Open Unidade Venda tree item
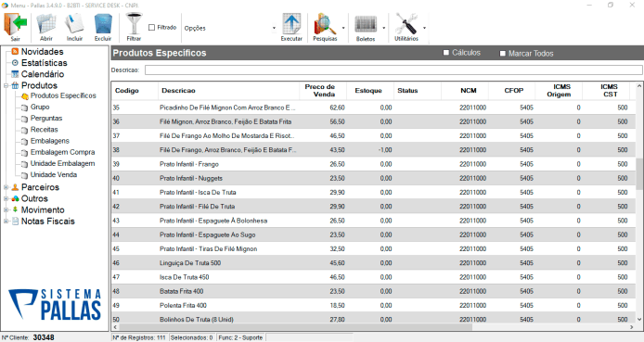This screenshot has width=644, height=342. (54, 174)
